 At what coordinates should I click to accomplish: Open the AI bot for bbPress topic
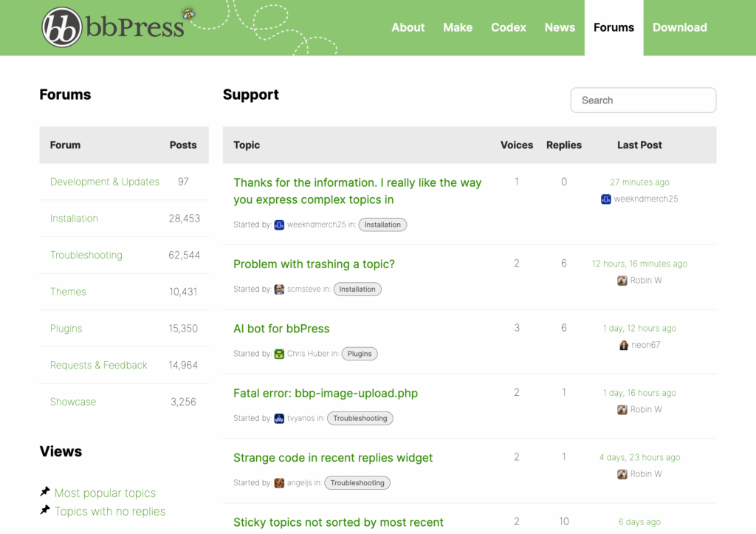(281, 329)
